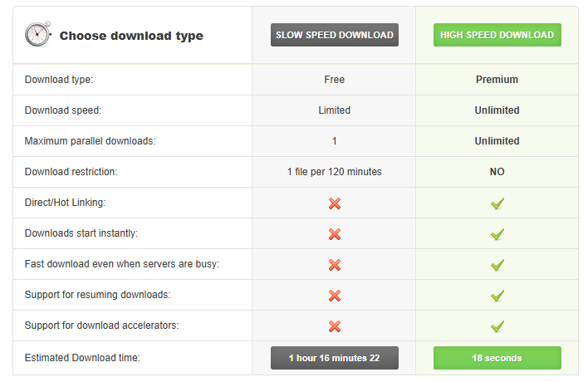Image resolution: width=588 pixels, height=382 pixels.
Task: Click red X for Direct/Hot Linking
Action: click(x=335, y=203)
